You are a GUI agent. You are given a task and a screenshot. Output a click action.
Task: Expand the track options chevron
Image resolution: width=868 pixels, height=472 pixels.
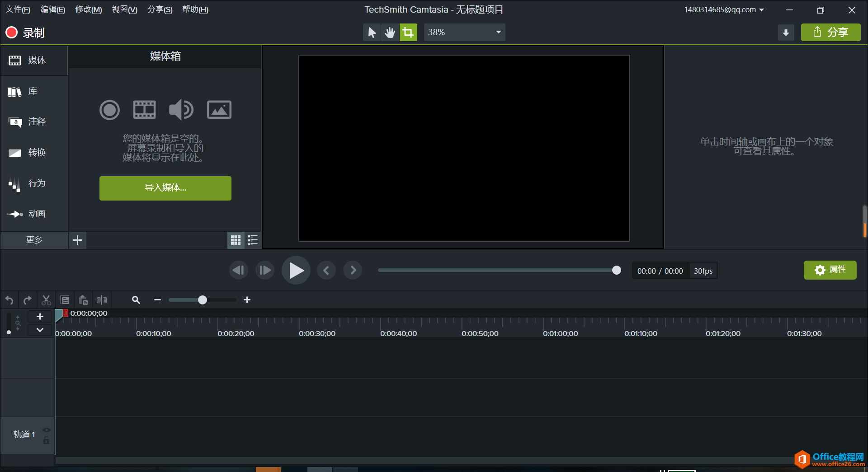coord(40,330)
